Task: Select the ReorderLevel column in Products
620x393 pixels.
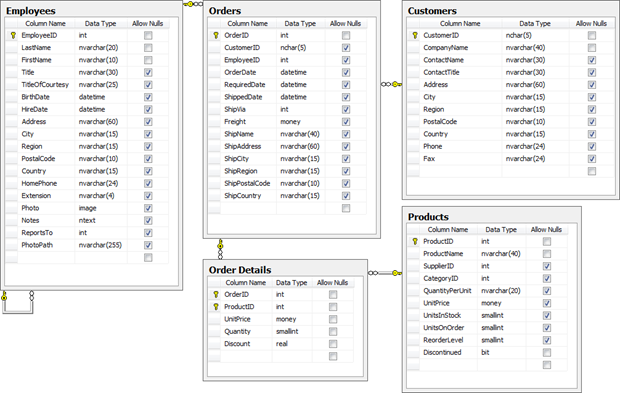Action: point(443,340)
